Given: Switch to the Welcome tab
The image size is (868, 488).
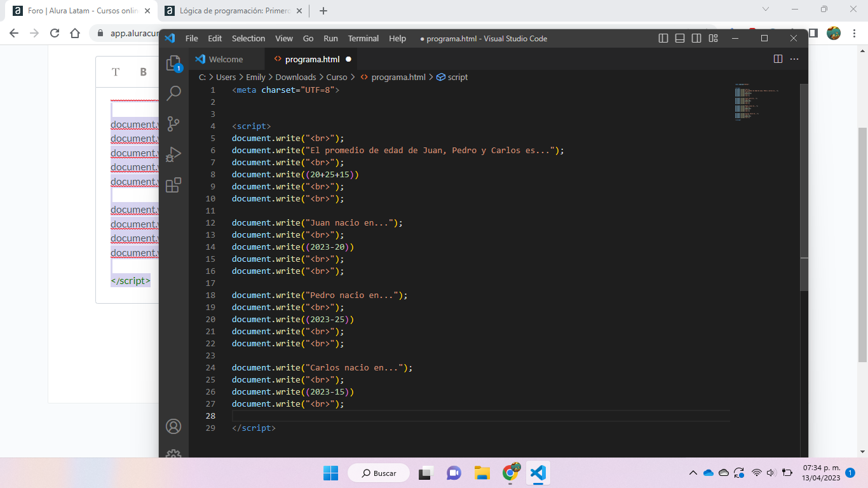Looking at the screenshot, I should (227, 59).
